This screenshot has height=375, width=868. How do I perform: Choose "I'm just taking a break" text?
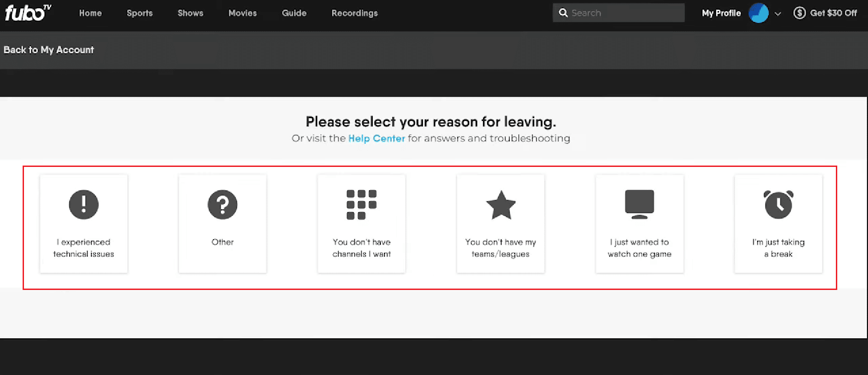[x=778, y=248]
